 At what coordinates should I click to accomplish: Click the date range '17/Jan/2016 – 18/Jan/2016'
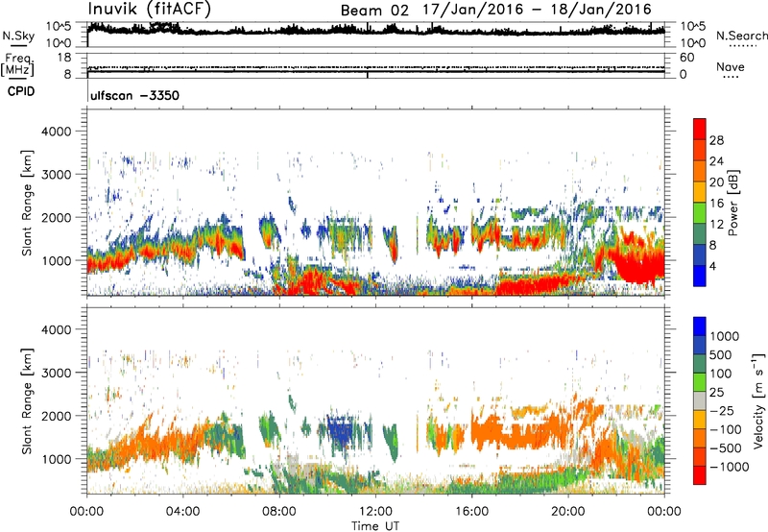pyautogui.click(x=538, y=10)
